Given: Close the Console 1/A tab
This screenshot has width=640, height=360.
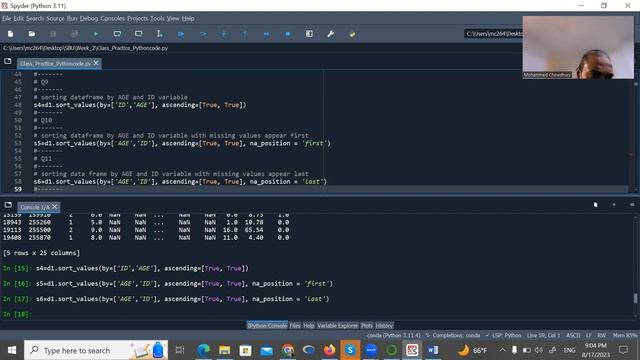Looking at the screenshot, I should click(55, 207).
